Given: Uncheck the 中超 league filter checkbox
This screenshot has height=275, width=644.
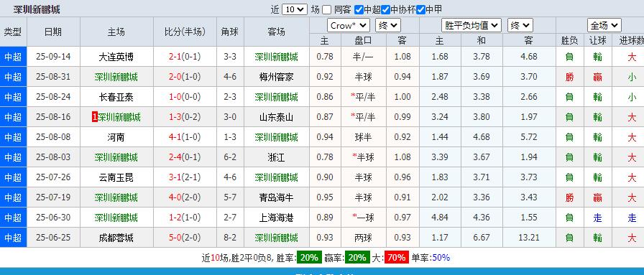Looking at the screenshot, I should click(x=359, y=9).
